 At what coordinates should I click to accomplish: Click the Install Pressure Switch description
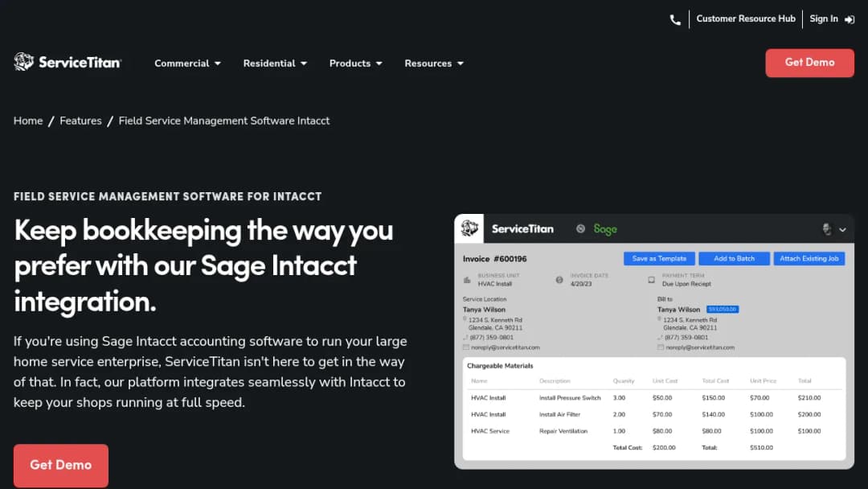coord(570,397)
